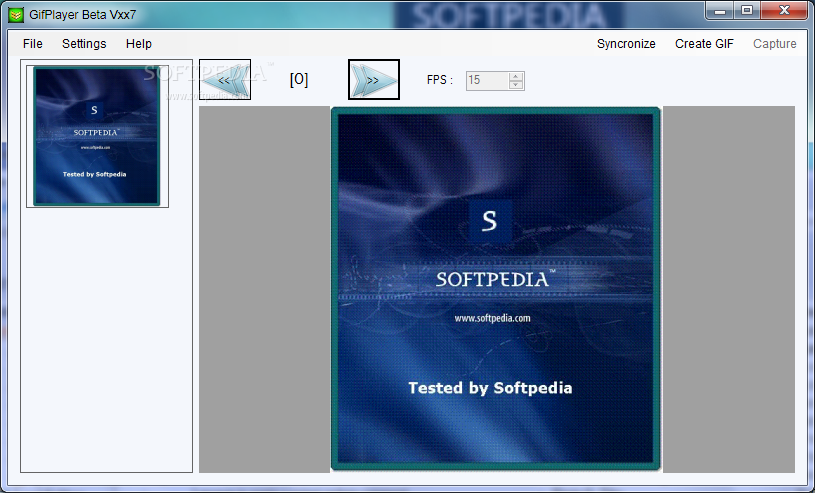This screenshot has width=815, height=493.
Task: Click the GifPlayer app icon in title bar
Action: coord(16,15)
